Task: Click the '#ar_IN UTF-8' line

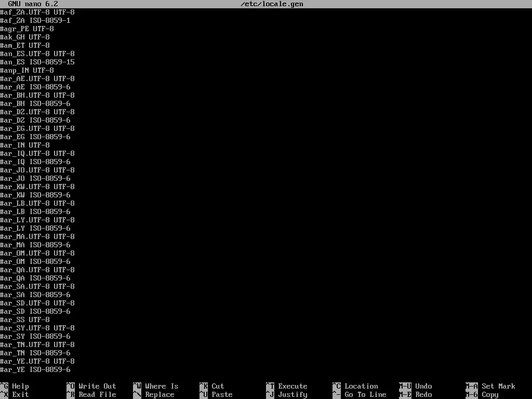Action: point(25,145)
